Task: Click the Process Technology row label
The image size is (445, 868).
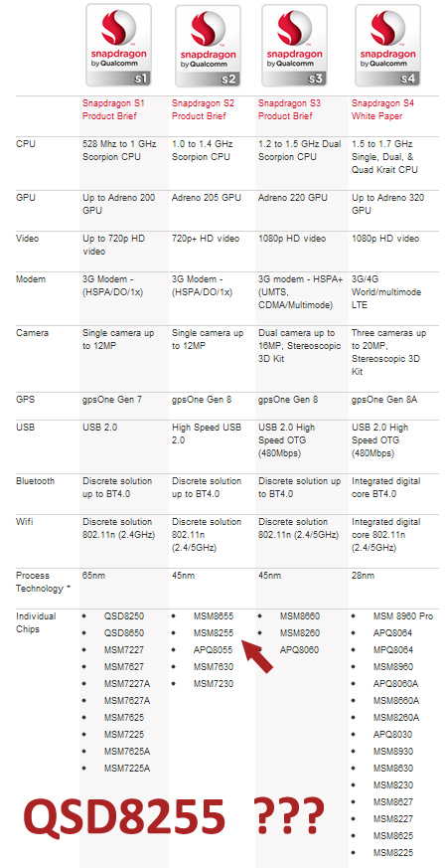Action: point(43,583)
